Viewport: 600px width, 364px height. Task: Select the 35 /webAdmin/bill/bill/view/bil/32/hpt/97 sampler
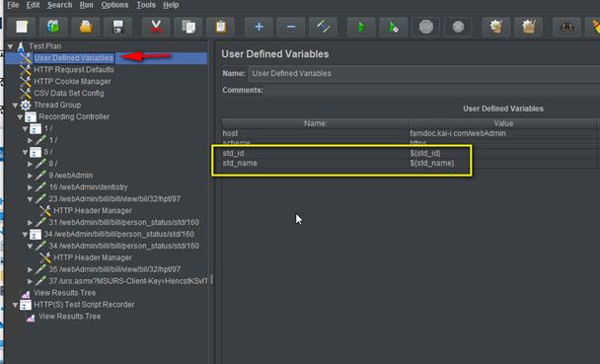tap(114, 269)
